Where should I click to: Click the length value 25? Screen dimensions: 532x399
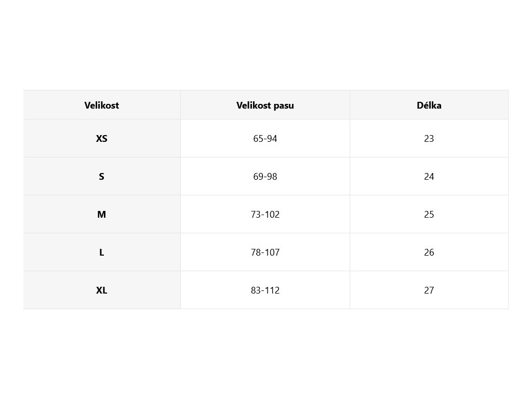tap(429, 215)
